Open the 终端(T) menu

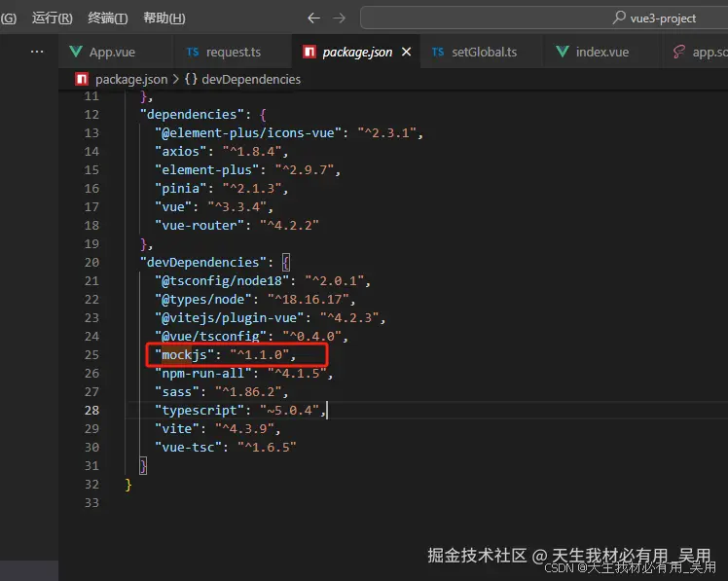click(108, 18)
